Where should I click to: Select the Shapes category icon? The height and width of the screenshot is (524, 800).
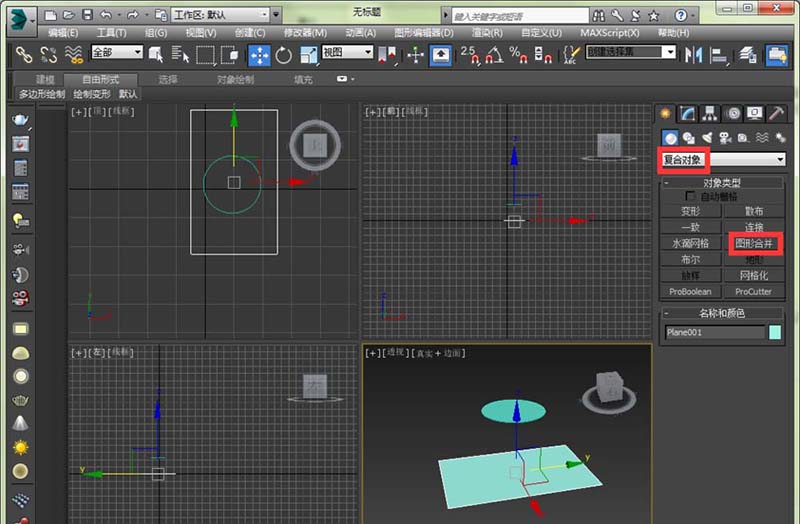tap(689, 137)
